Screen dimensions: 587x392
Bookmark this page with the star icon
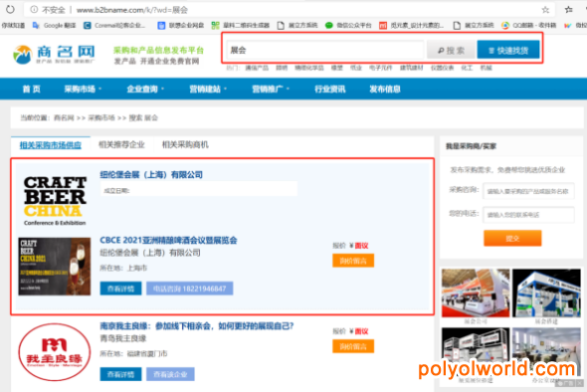tap(545, 10)
